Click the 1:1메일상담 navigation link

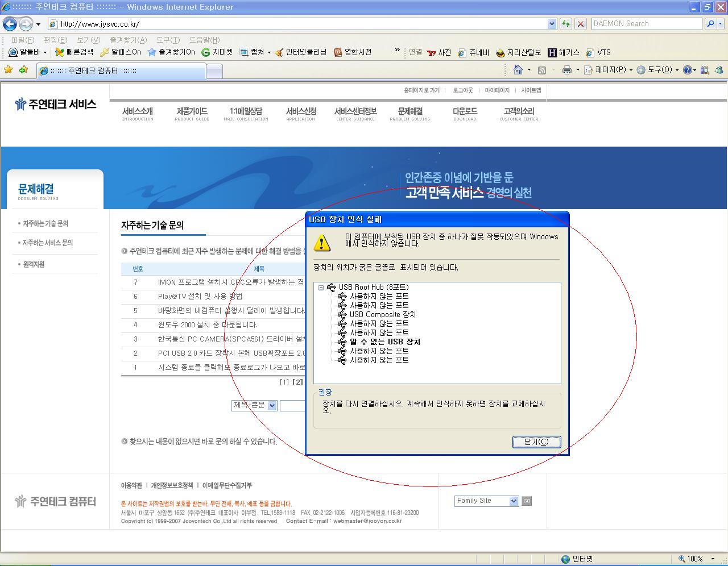(246, 114)
